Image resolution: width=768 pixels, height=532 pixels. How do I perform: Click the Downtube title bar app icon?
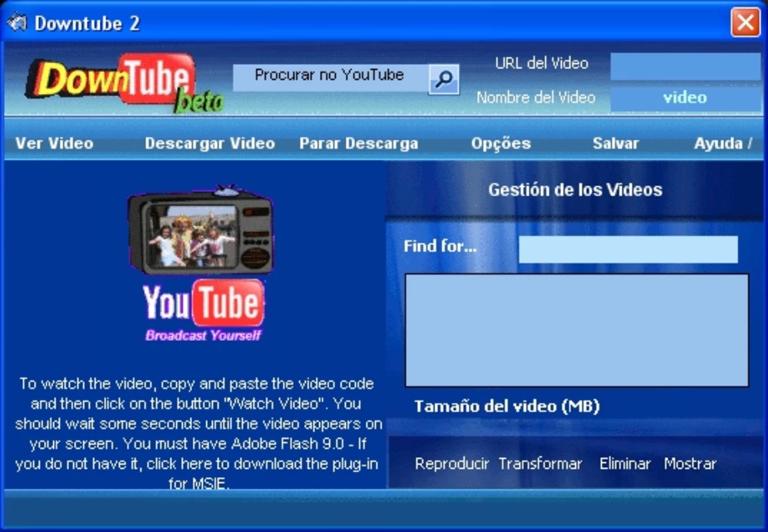click(x=17, y=22)
